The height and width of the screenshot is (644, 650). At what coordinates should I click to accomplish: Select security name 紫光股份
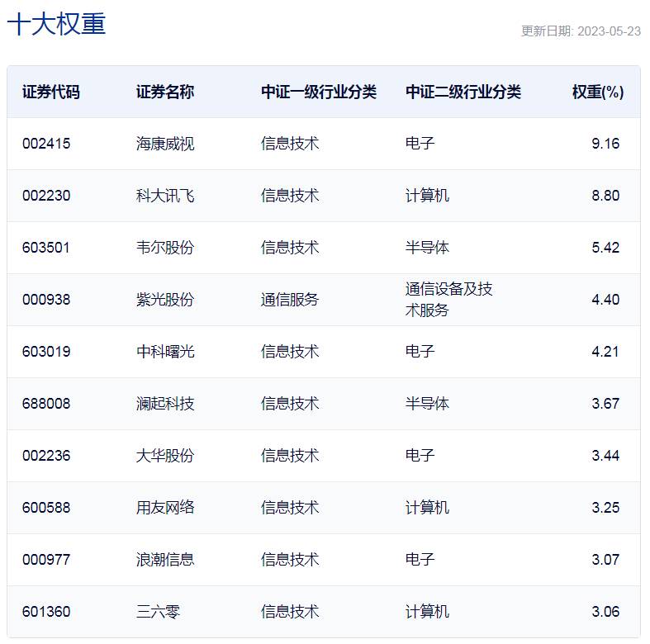(165, 300)
